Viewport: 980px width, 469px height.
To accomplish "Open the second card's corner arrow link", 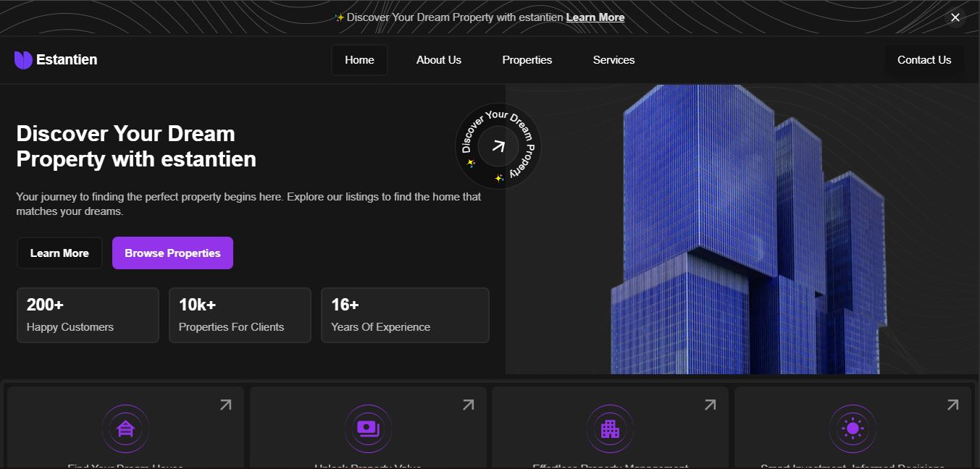I will 469,405.
